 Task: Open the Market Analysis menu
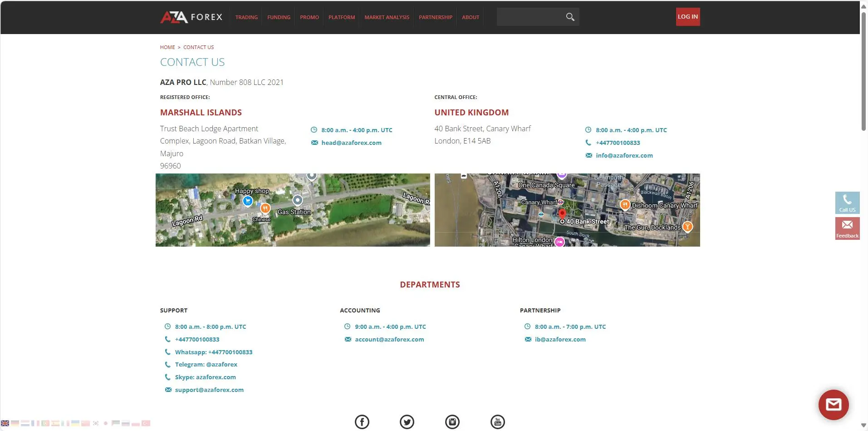(387, 17)
